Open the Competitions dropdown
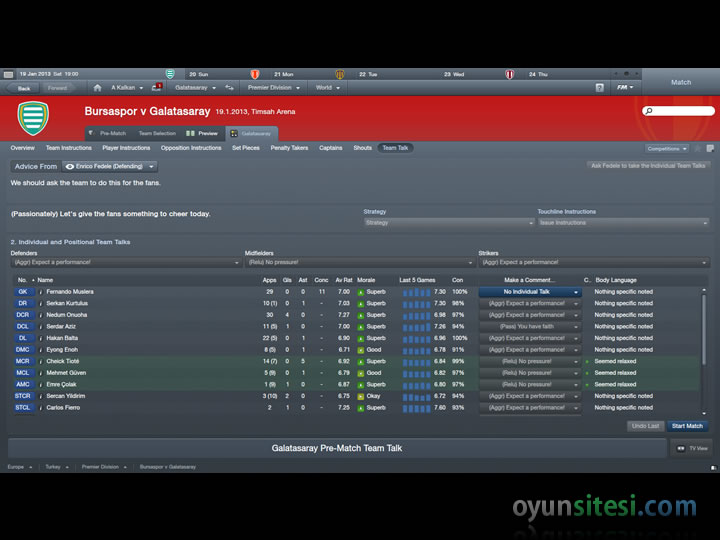Viewport: 720px width, 540px height. point(667,148)
